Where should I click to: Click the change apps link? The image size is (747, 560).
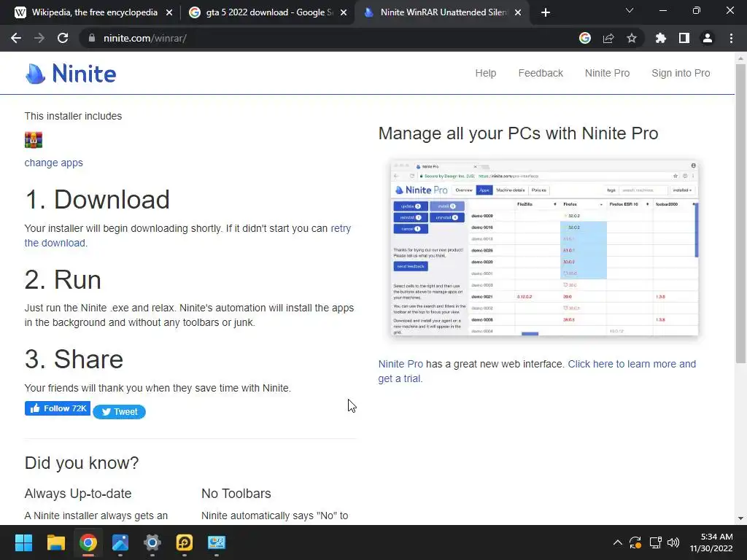click(x=54, y=163)
